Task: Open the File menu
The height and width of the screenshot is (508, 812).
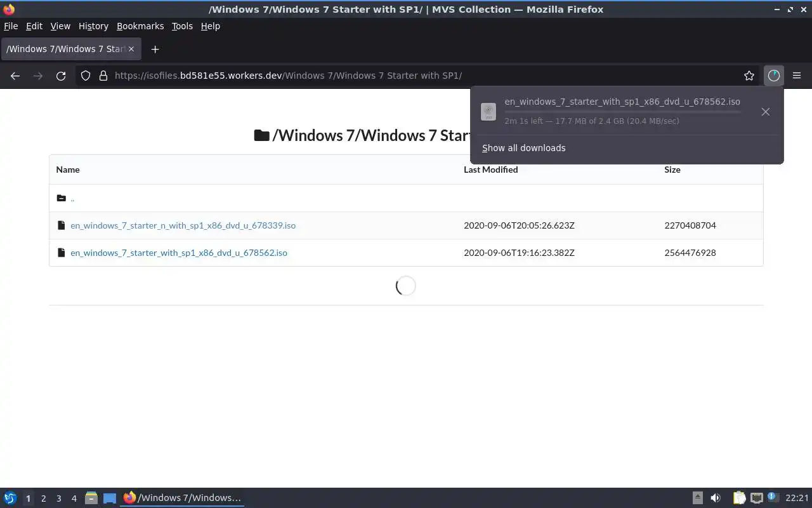Action: pos(11,26)
